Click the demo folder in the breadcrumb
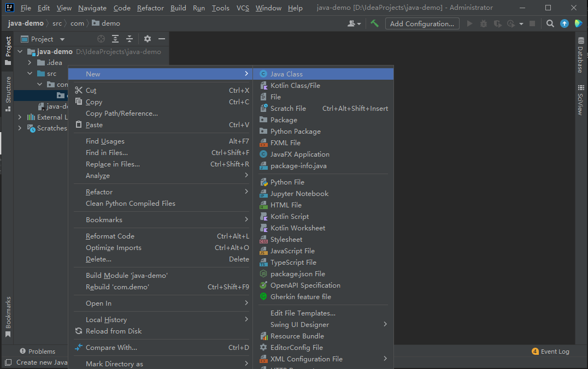This screenshot has width=588, height=369. [x=106, y=23]
